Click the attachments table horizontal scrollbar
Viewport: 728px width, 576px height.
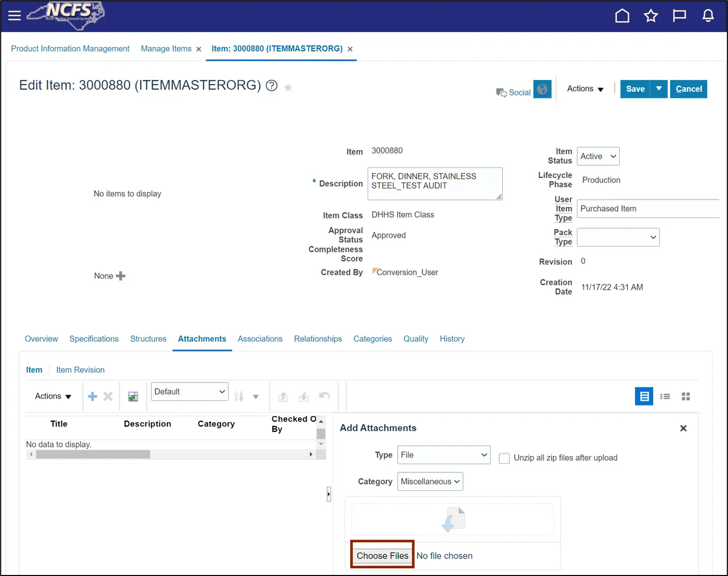(93, 454)
